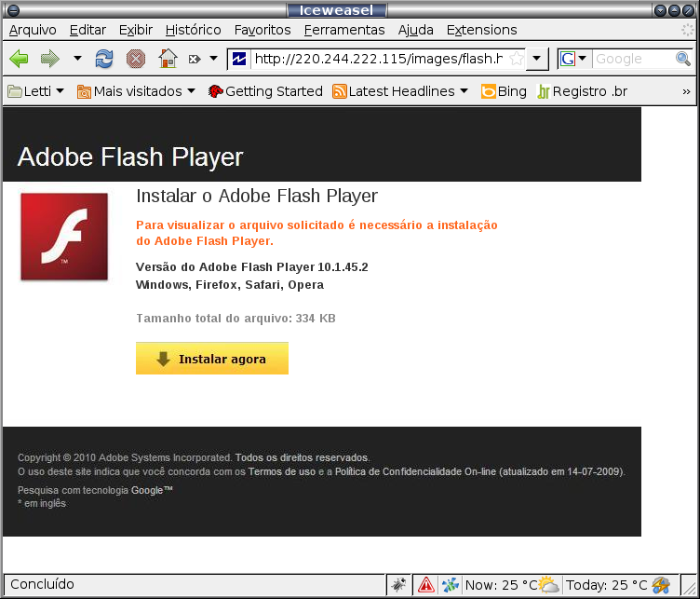Open the Editar menu
Screen dimensions: 700x599
coord(87,30)
